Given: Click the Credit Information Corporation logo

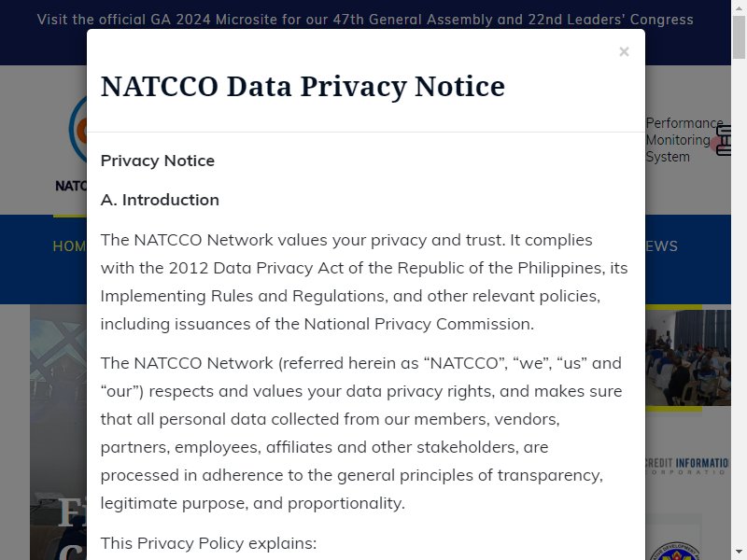Looking at the screenshot, I should click(687, 466).
